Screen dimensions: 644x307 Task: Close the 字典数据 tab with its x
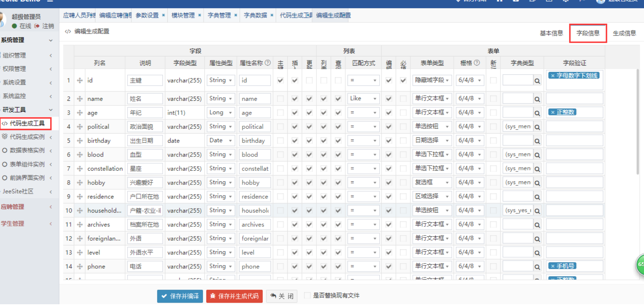coord(272,15)
